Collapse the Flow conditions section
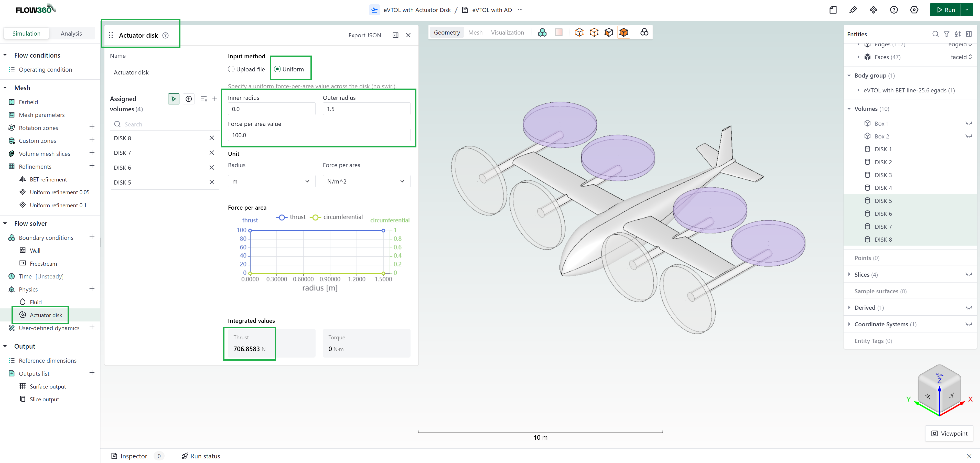 click(x=5, y=55)
